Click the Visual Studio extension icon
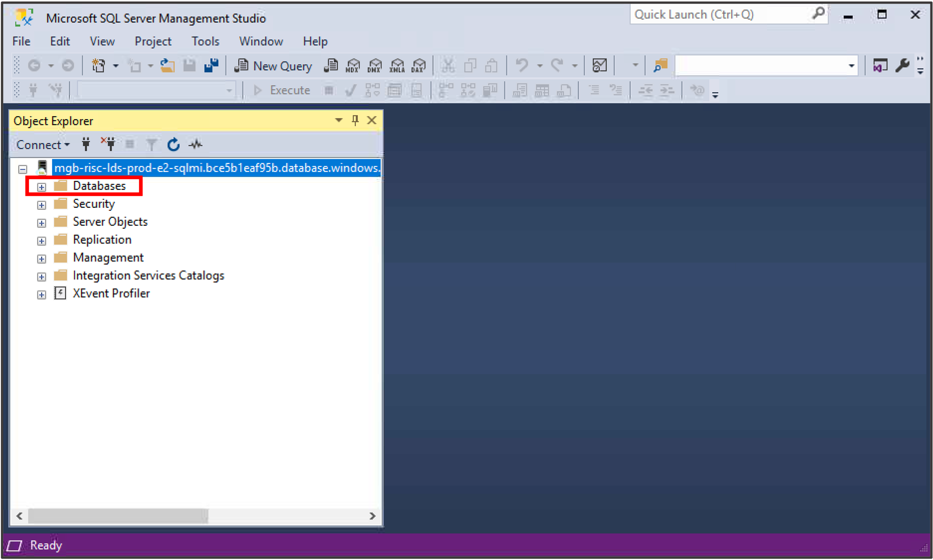The width and height of the screenshot is (933, 560). coord(880,66)
